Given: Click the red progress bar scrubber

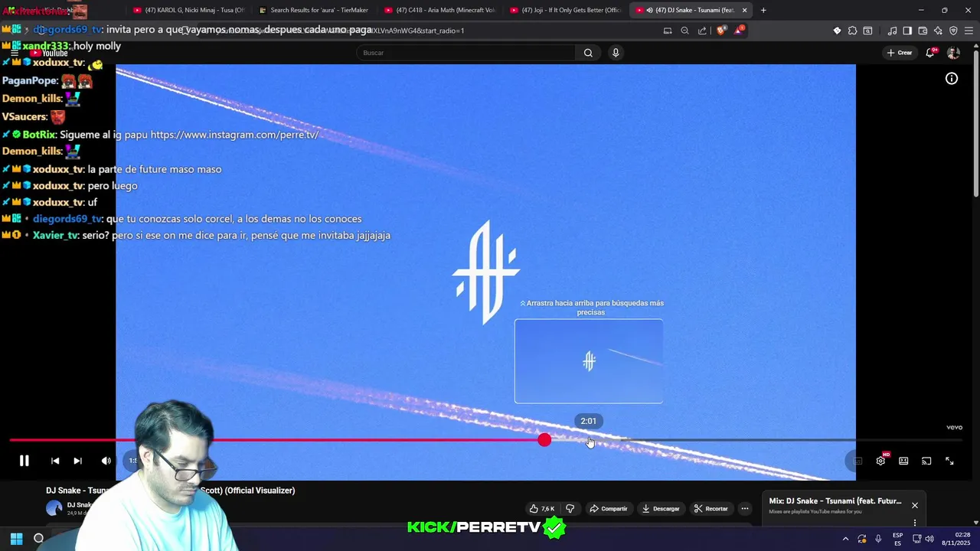Looking at the screenshot, I should point(544,440).
